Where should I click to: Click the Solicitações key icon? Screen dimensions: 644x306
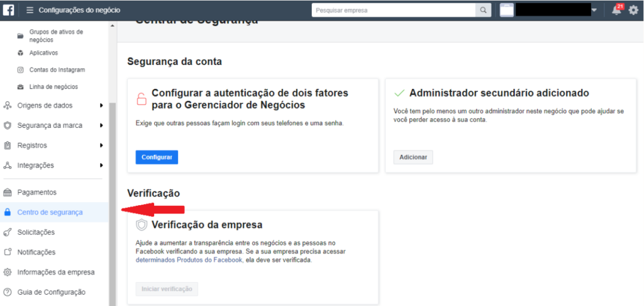click(8, 232)
